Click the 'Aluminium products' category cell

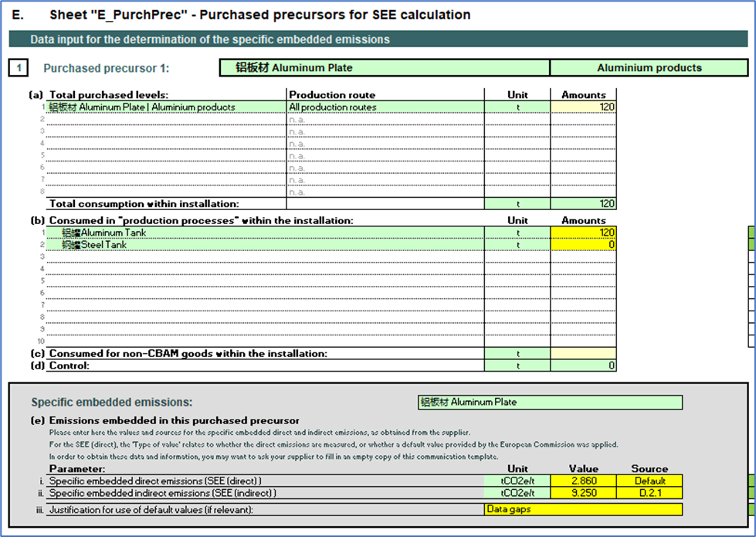coord(649,68)
